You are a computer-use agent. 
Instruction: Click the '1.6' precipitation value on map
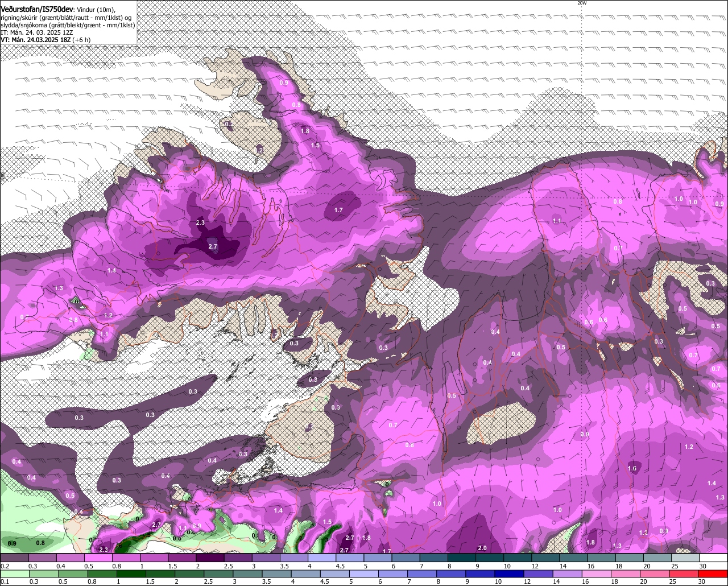click(x=632, y=468)
